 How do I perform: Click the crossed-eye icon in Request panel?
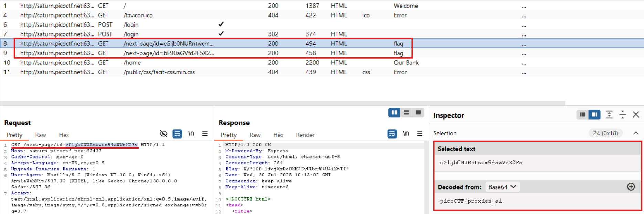point(163,134)
